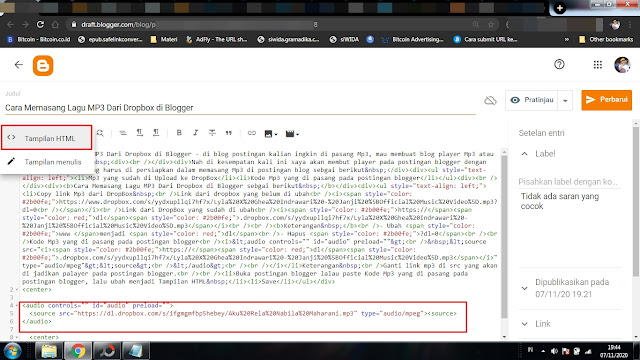The image size is (640, 360).
Task: Adjust volume from the tray speaker icon
Action: click(x=554, y=351)
